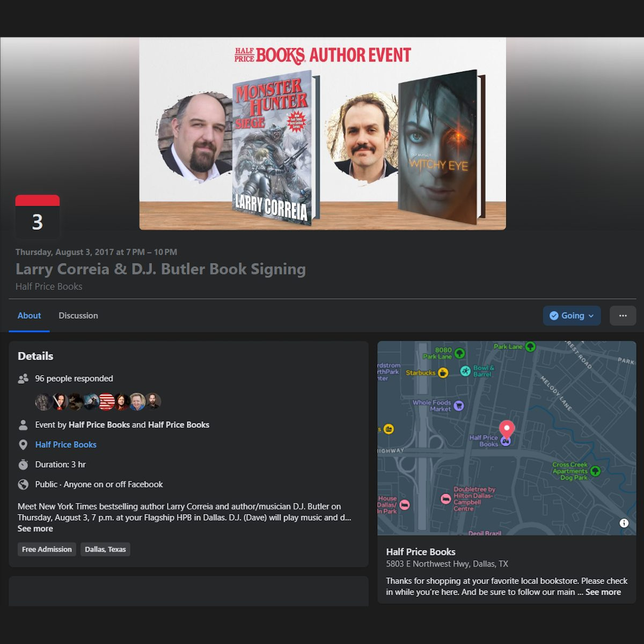Open the three-dot more options menu
This screenshot has height=644, width=644.
click(x=623, y=316)
